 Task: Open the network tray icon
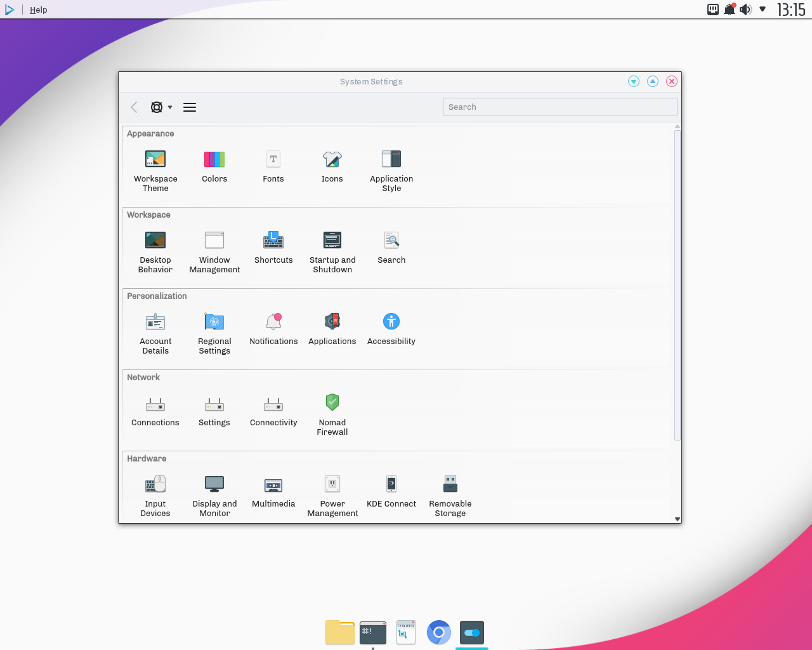point(713,10)
